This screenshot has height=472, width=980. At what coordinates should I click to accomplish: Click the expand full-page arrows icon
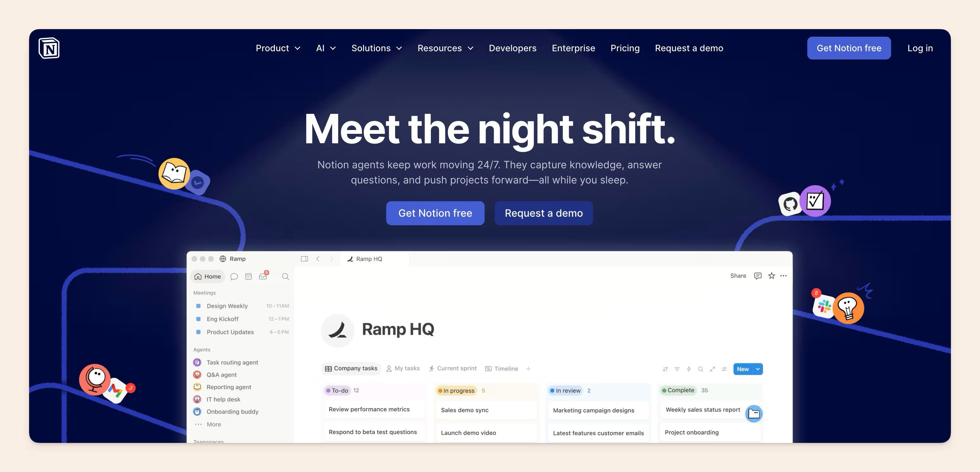(712, 369)
